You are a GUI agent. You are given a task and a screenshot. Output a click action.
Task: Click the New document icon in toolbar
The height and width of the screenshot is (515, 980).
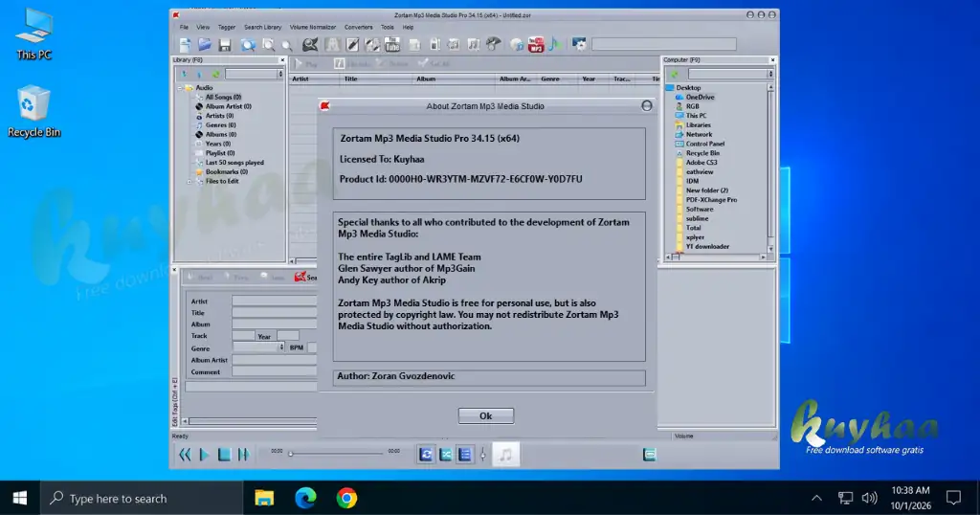185,44
